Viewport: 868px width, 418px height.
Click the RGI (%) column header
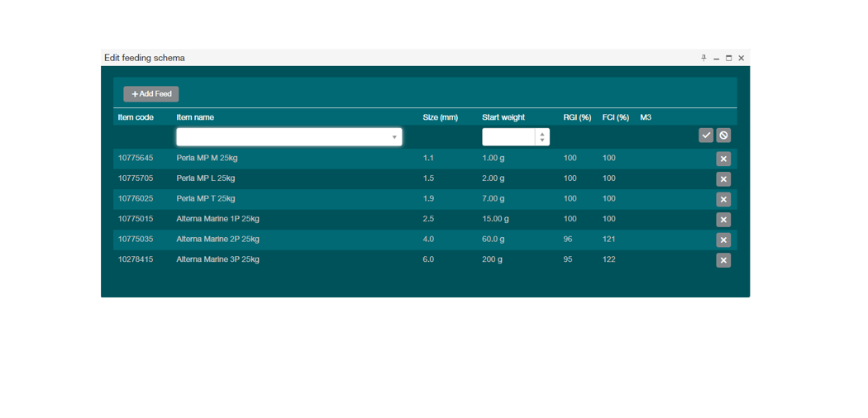577,117
